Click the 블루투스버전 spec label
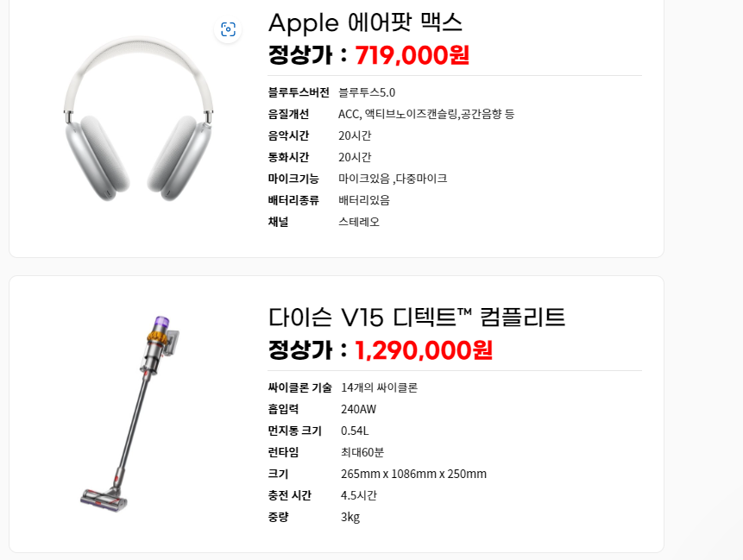The width and height of the screenshot is (743, 560). 299,92
